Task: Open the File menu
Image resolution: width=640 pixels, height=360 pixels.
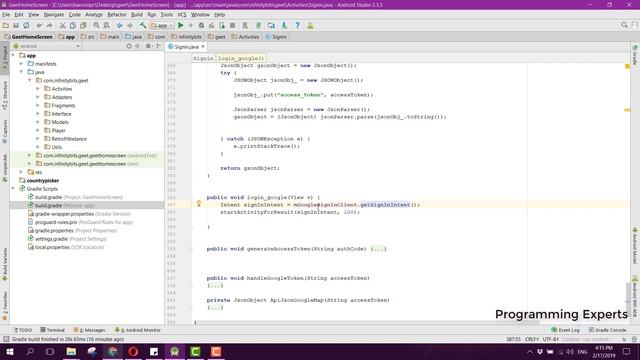Action: click(x=6, y=15)
